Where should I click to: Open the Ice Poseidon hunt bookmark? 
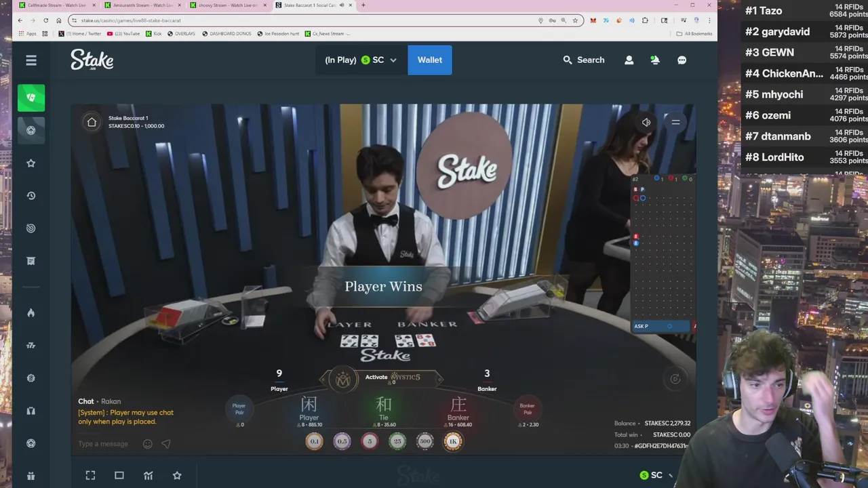[x=278, y=33]
